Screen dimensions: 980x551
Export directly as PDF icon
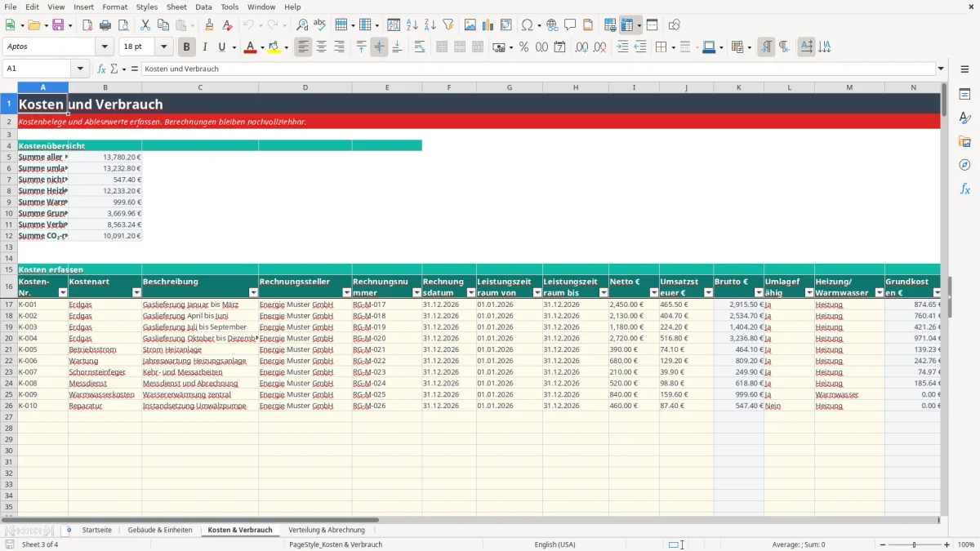[87, 25]
